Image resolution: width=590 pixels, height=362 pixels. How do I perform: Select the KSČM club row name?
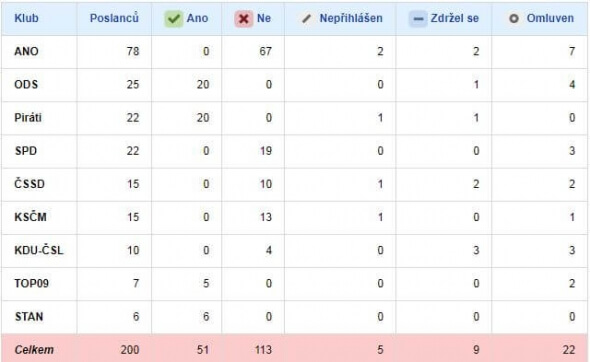click(x=30, y=217)
